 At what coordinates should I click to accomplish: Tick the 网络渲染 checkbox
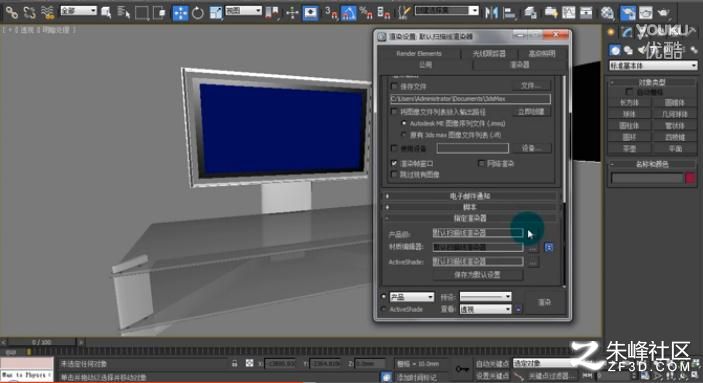coord(482,163)
